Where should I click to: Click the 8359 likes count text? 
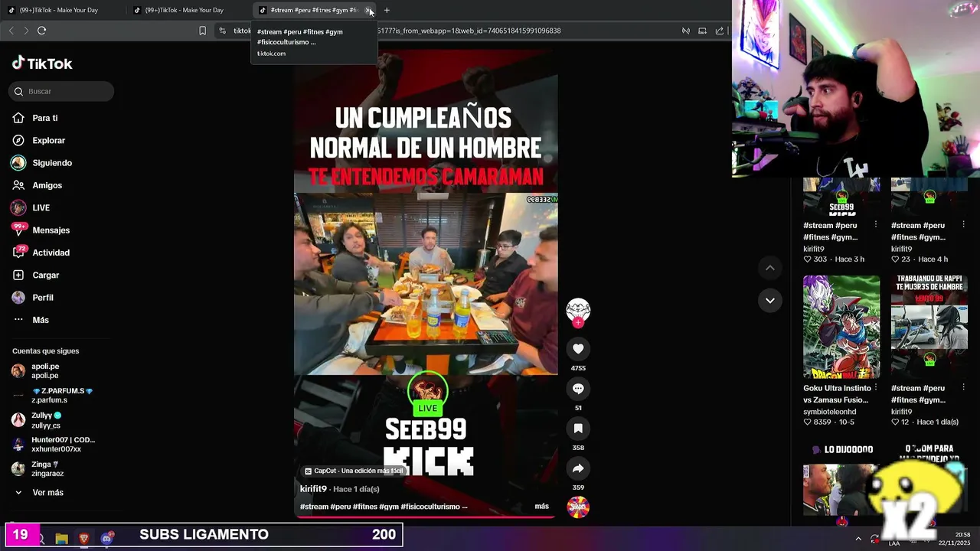coord(821,422)
